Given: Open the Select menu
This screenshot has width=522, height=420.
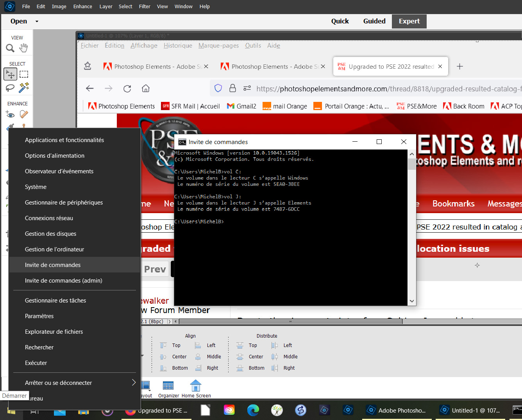Looking at the screenshot, I should [126, 7].
